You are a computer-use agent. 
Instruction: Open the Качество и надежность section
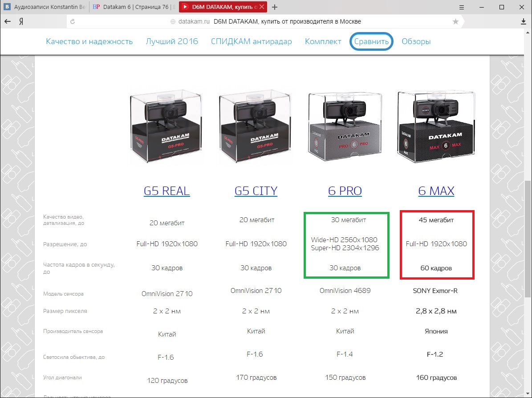pos(89,41)
